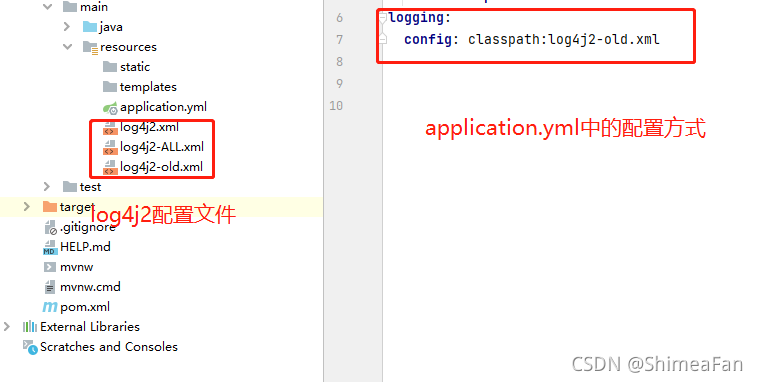
Task: Select External Libraries node
Action: click(x=90, y=327)
